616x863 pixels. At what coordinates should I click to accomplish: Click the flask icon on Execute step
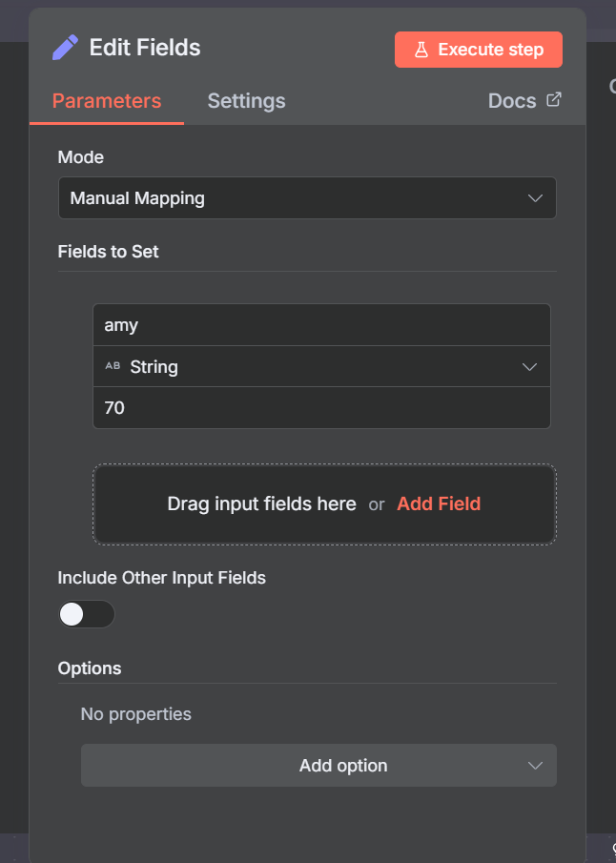pyautogui.click(x=421, y=50)
